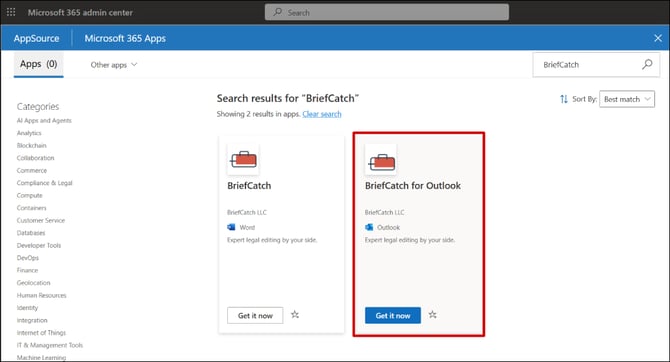
Task: Click the Microsoft 365 Apps header title
Action: (x=125, y=38)
